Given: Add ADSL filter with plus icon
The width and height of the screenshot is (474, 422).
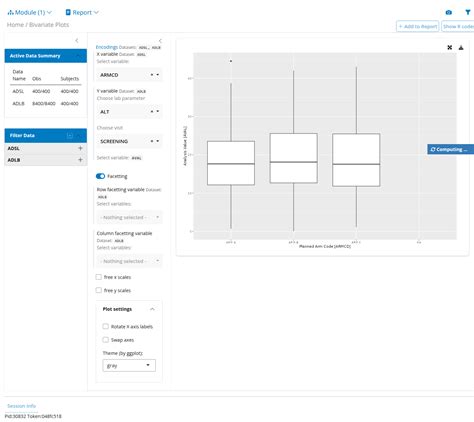Looking at the screenshot, I should click(x=80, y=148).
